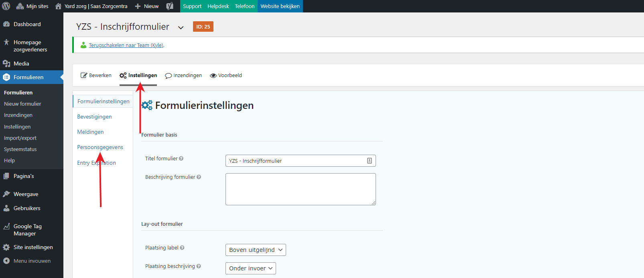
Task: Open the Onder invoer description placement dropdown
Action: (x=251, y=268)
